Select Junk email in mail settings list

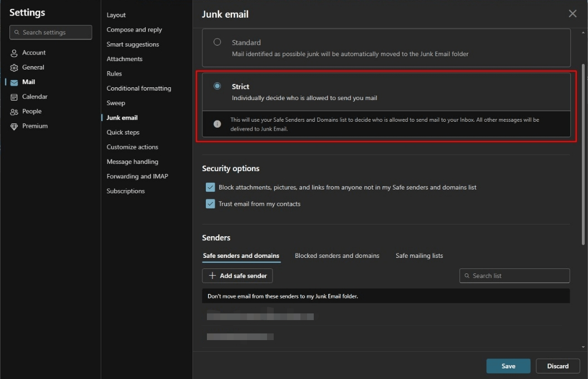pyautogui.click(x=122, y=118)
